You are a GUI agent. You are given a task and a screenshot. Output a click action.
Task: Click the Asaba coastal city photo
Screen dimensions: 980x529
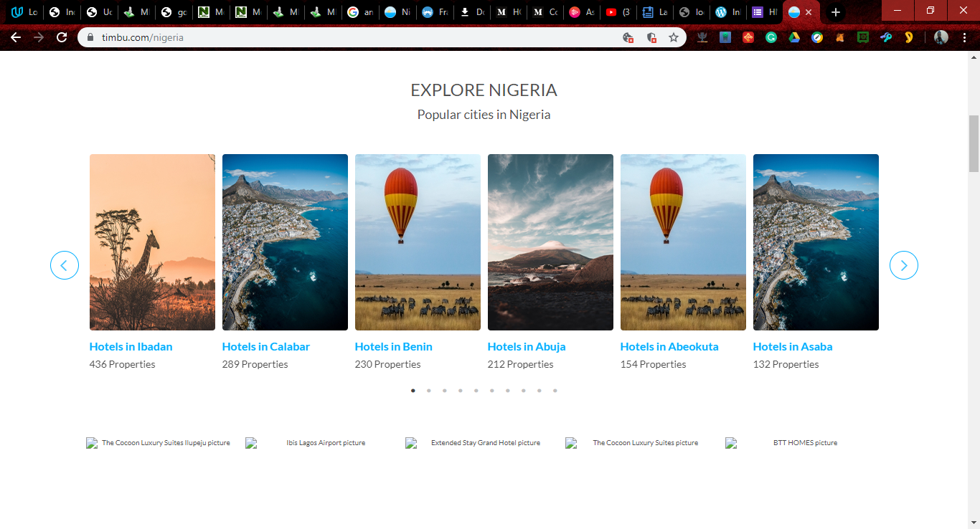pyautogui.click(x=816, y=242)
